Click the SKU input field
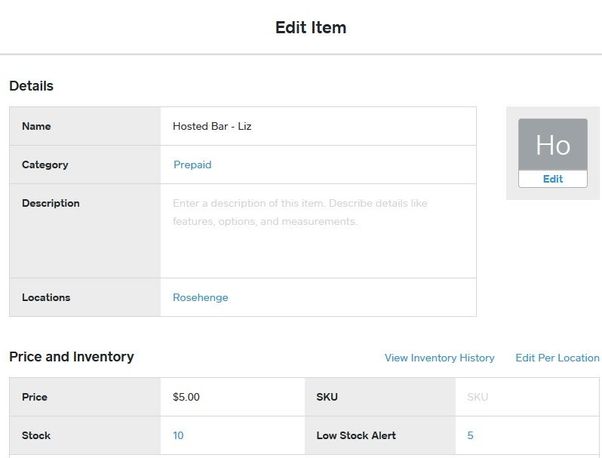Viewport: 602px width, 458px height. point(530,397)
